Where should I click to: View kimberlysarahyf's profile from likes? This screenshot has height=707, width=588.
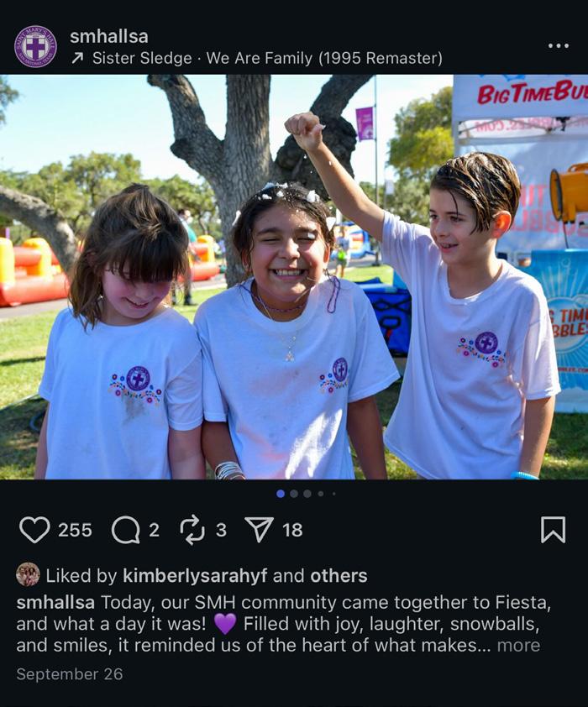pyautogui.click(x=195, y=576)
